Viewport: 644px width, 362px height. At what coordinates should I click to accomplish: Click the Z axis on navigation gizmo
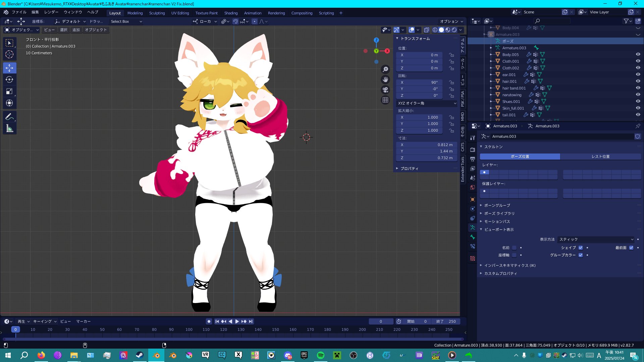pyautogui.click(x=376, y=40)
